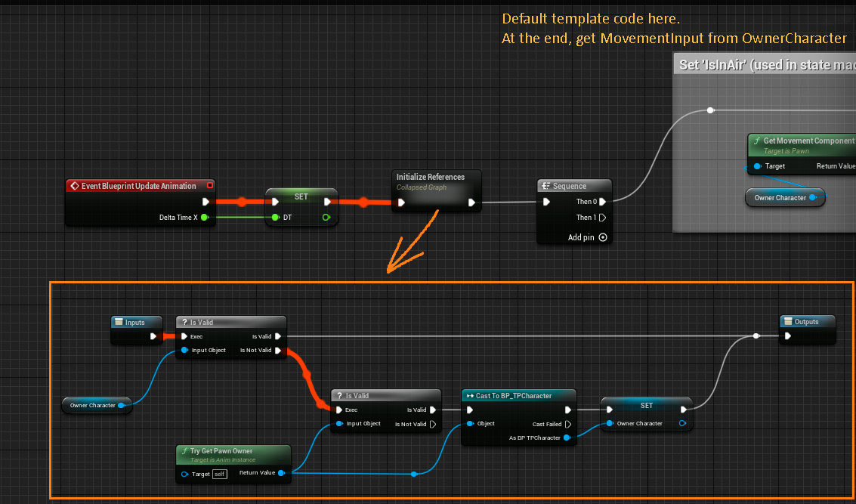Click the exec output pin of Cast To BP_TPCharacter
The image size is (856, 504).
point(567,410)
